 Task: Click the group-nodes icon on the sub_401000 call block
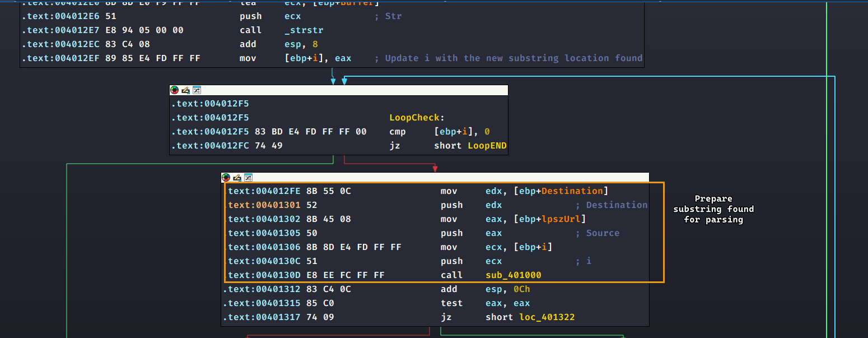click(x=248, y=177)
